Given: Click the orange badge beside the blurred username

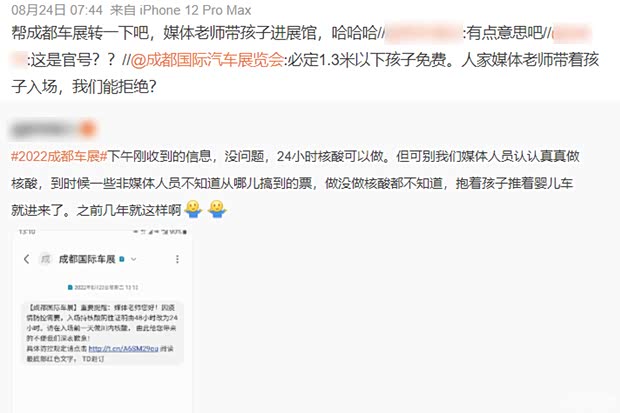Looking at the screenshot, I should point(88,129).
